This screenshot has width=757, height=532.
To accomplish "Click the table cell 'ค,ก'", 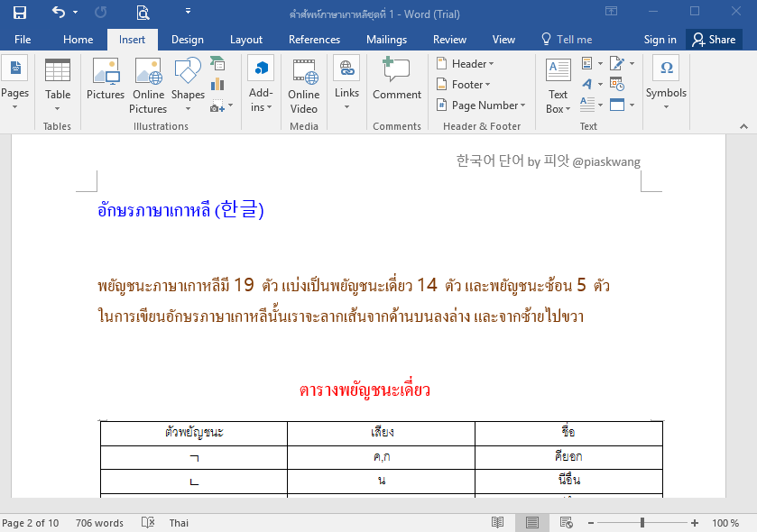I will pyautogui.click(x=382, y=457).
